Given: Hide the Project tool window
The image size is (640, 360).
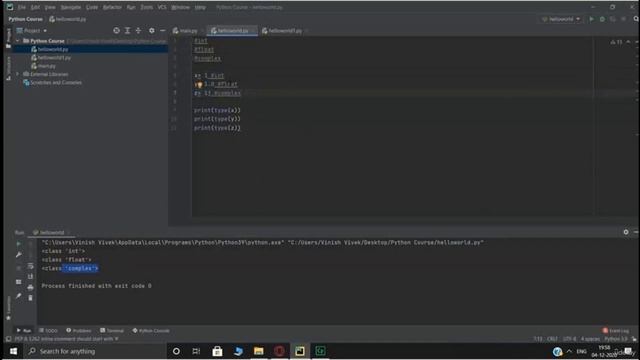Looking at the screenshot, I should click(x=162, y=31).
